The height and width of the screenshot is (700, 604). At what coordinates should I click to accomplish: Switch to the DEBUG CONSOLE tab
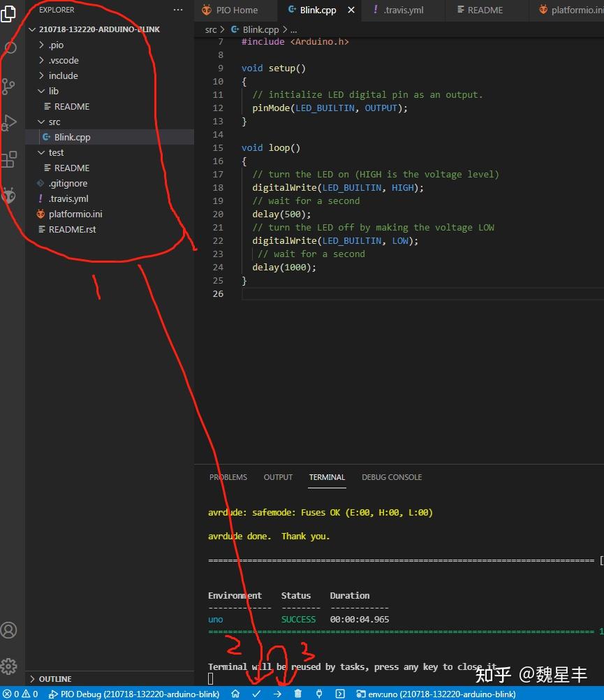click(392, 477)
